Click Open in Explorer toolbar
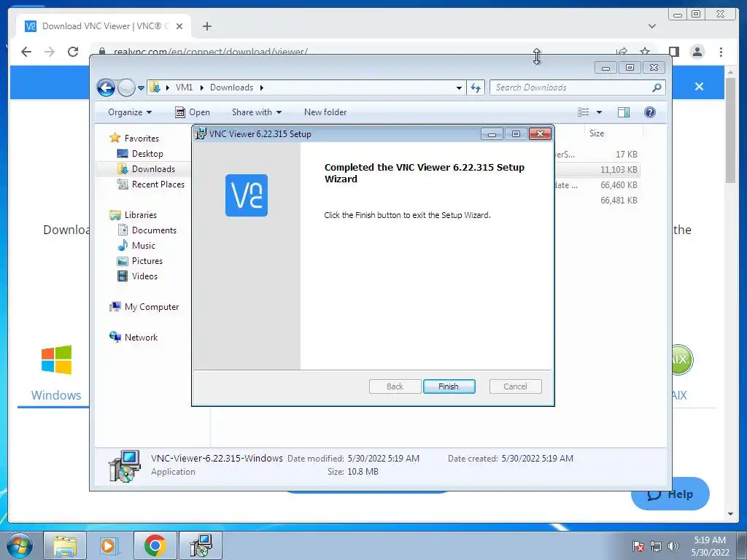747x560 pixels. [x=193, y=112]
